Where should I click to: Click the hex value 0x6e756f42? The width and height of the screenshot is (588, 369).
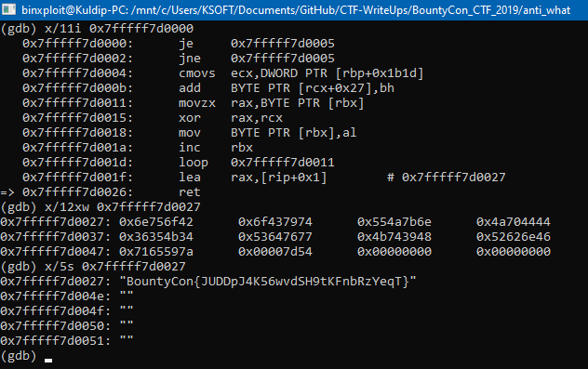coord(156,222)
